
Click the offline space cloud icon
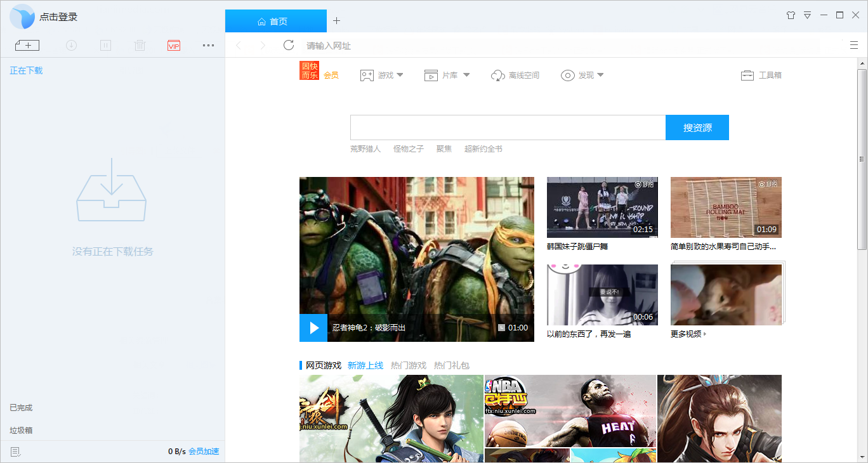(498, 75)
